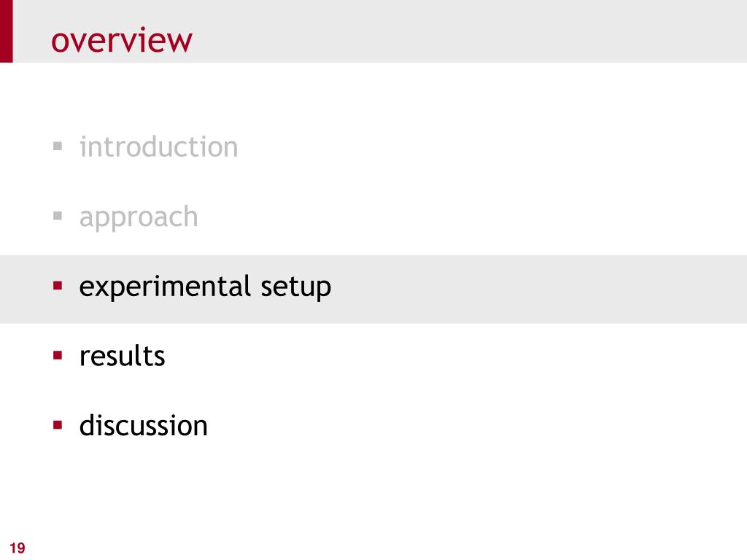
Task: Click the gray square bullet beside approach
Action: (58, 216)
